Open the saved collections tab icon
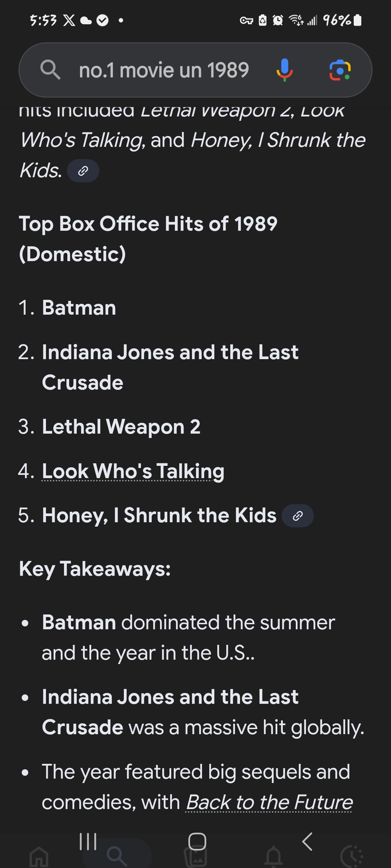Screen dimensions: 391x868 click(x=196, y=858)
